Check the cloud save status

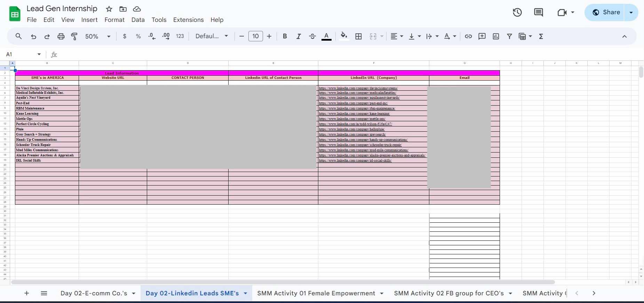point(137,9)
